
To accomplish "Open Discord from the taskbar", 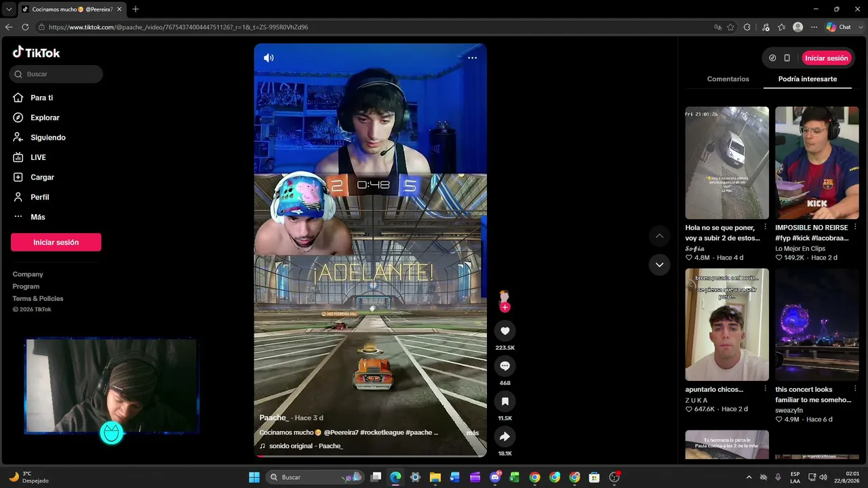I will (x=495, y=477).
